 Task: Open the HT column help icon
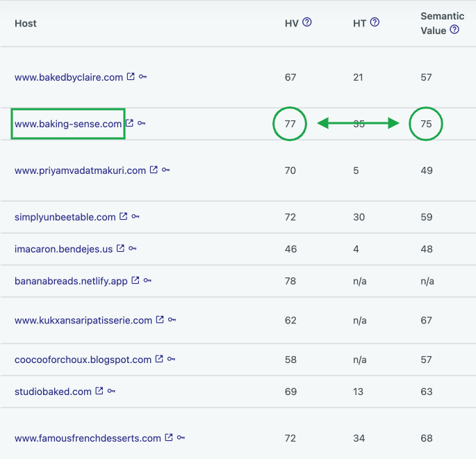click(x=375, y=22)
